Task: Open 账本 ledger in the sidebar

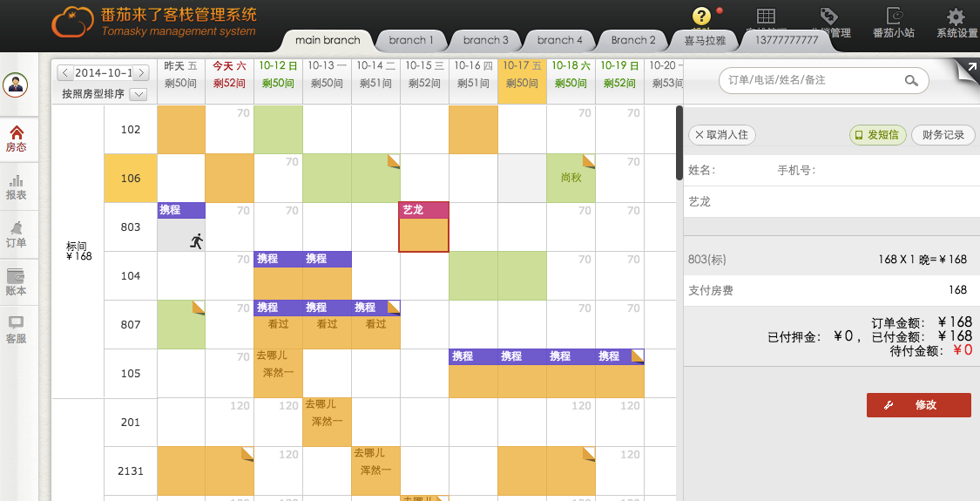Action: (17, 282)
